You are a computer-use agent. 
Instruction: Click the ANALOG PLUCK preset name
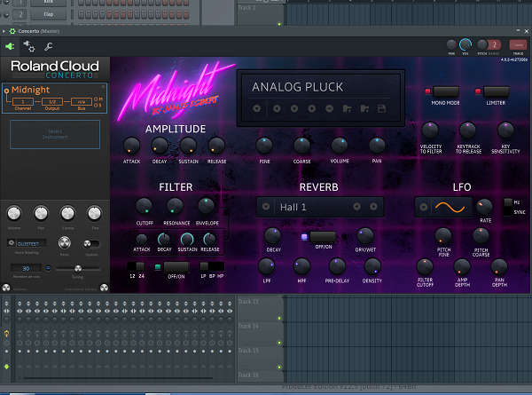tap(298, 87)
